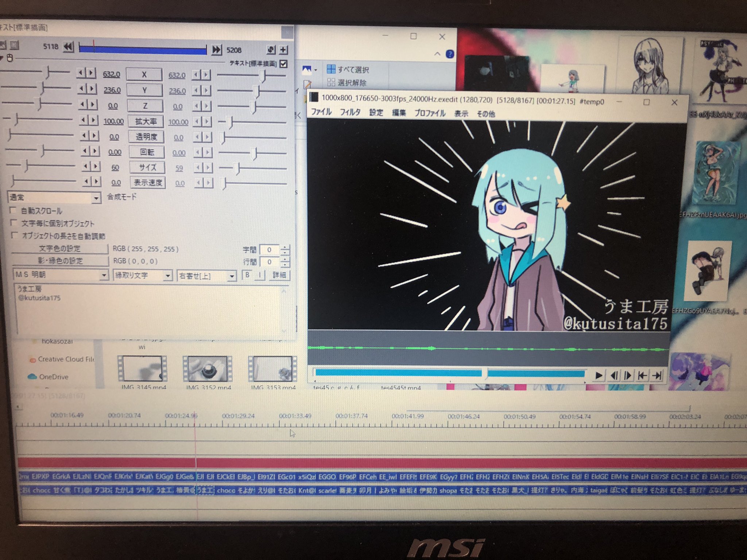Jump to first frame in preview
747x560 pixels.
click(x=642, y=375)
